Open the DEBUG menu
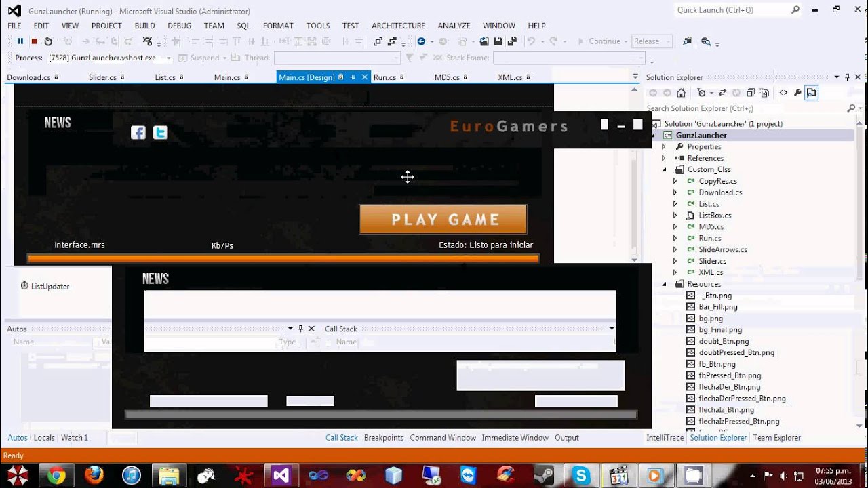Viewport: 868px width, 488px height. [x=179, y=26]
